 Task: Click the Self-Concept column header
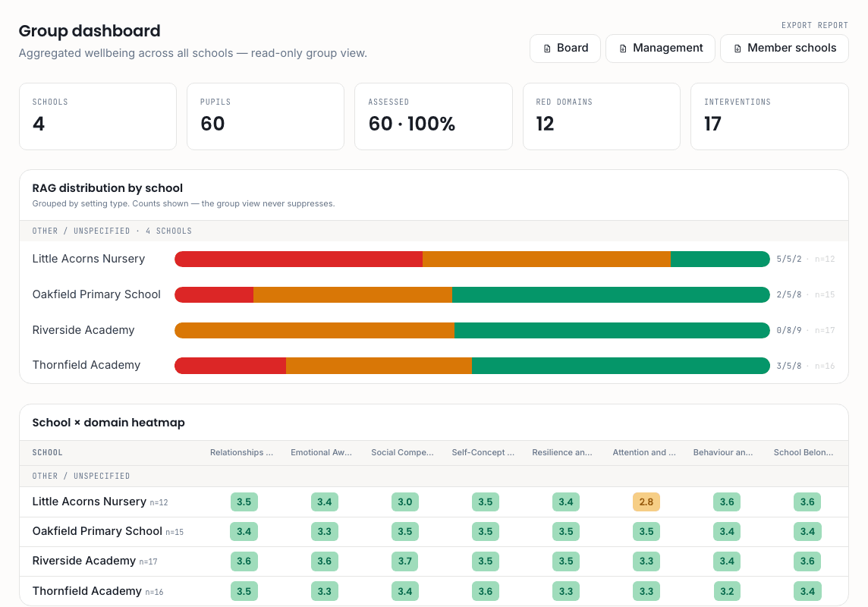coord(483,453)
